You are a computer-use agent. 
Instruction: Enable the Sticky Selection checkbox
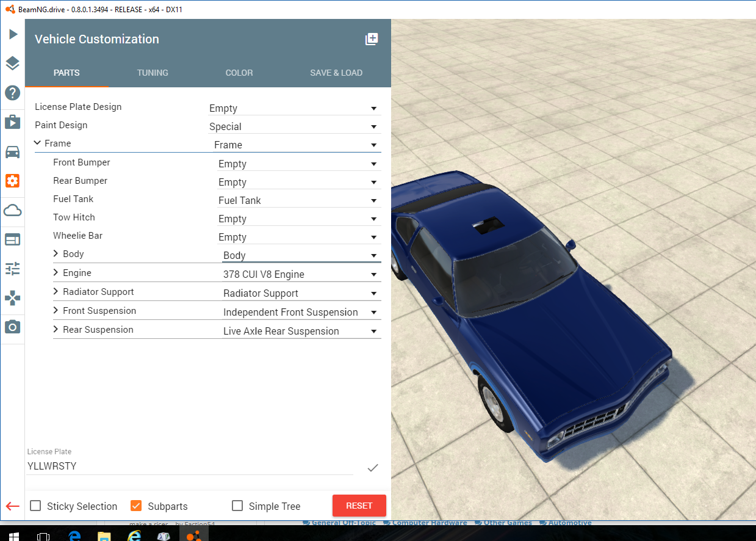(36, 506)
